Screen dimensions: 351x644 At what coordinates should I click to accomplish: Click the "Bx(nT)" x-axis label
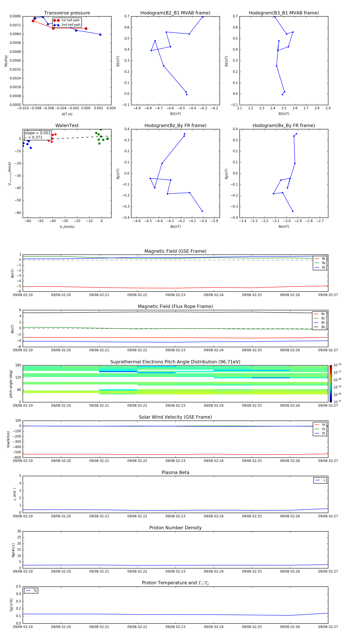click(284, 227)
